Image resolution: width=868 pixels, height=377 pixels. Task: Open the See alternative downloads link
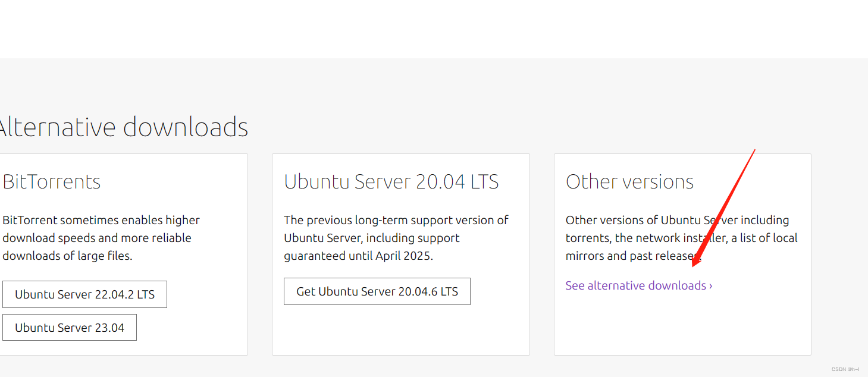[639, 285]
